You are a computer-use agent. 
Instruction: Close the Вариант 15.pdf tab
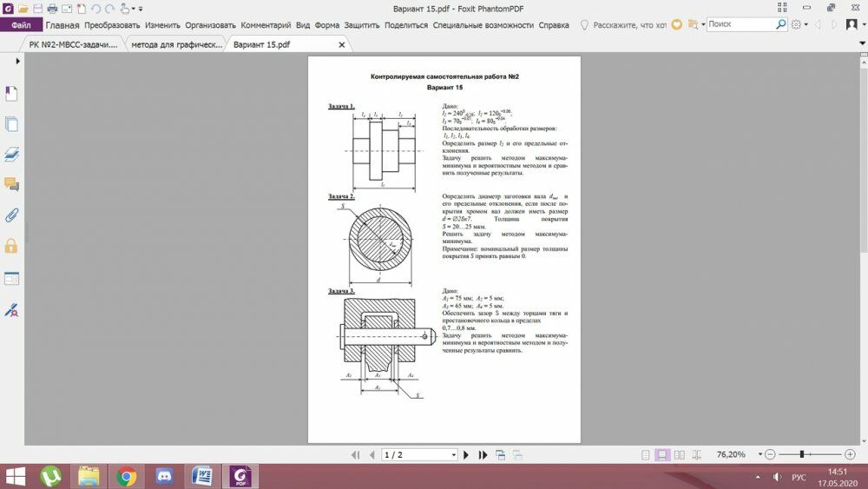(x=341, y=45)
